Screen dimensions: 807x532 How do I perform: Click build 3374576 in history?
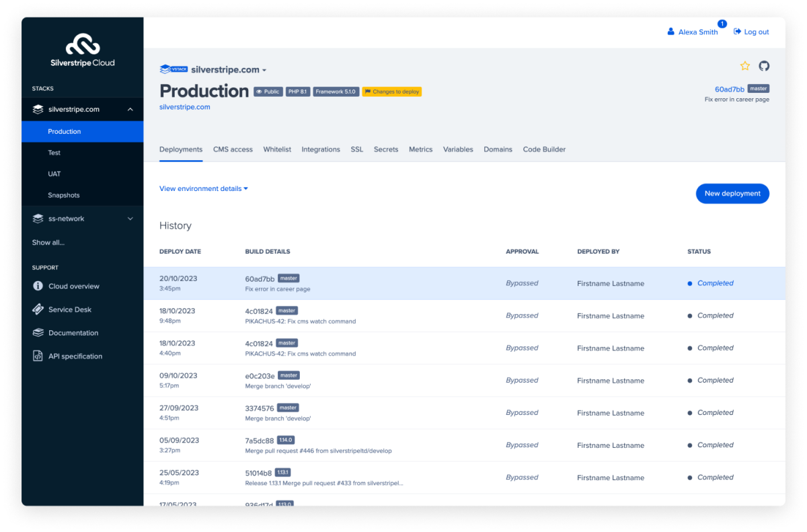pyautogui.click(x=260, y=408)
